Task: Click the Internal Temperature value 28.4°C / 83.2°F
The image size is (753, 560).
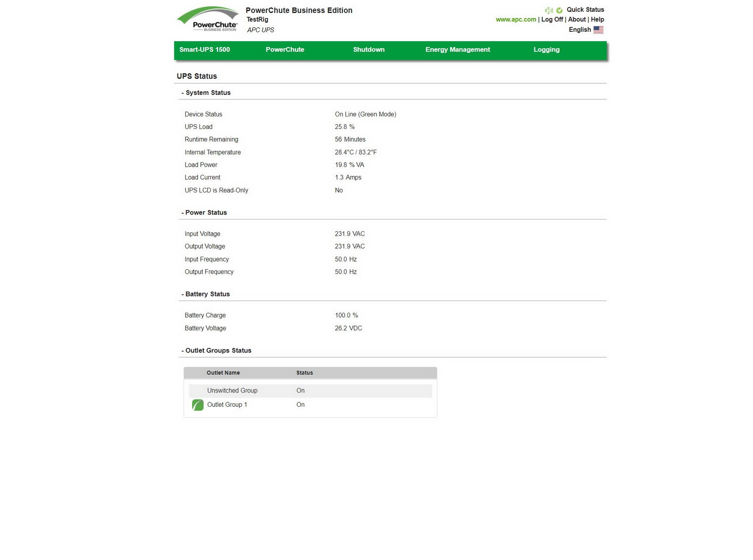Action: click(356, 152)
